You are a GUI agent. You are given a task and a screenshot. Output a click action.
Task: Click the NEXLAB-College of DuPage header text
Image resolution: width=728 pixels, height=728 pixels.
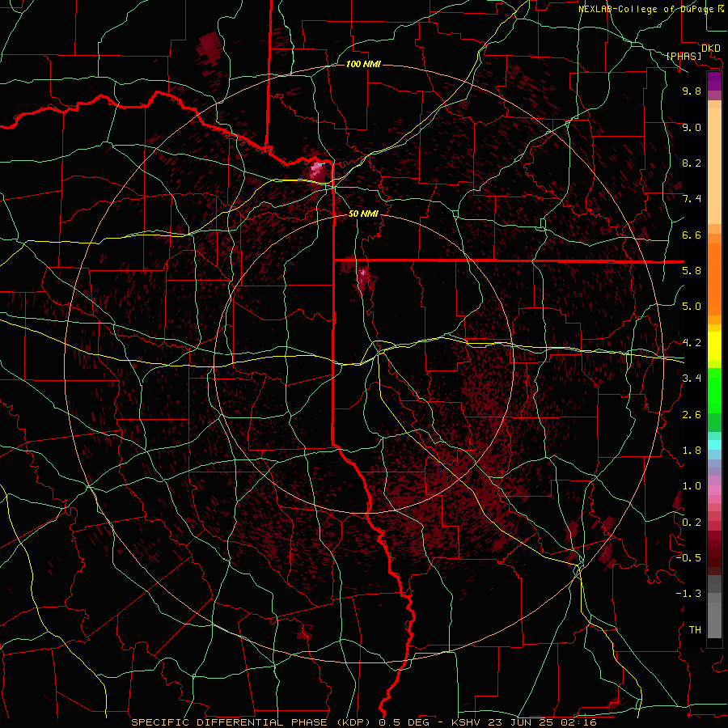coord(647,9)
